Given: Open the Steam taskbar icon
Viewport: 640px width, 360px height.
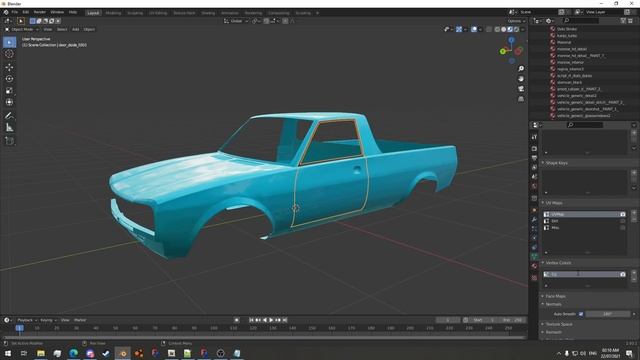Looking at the screenshot, I should tap(106, 353).
